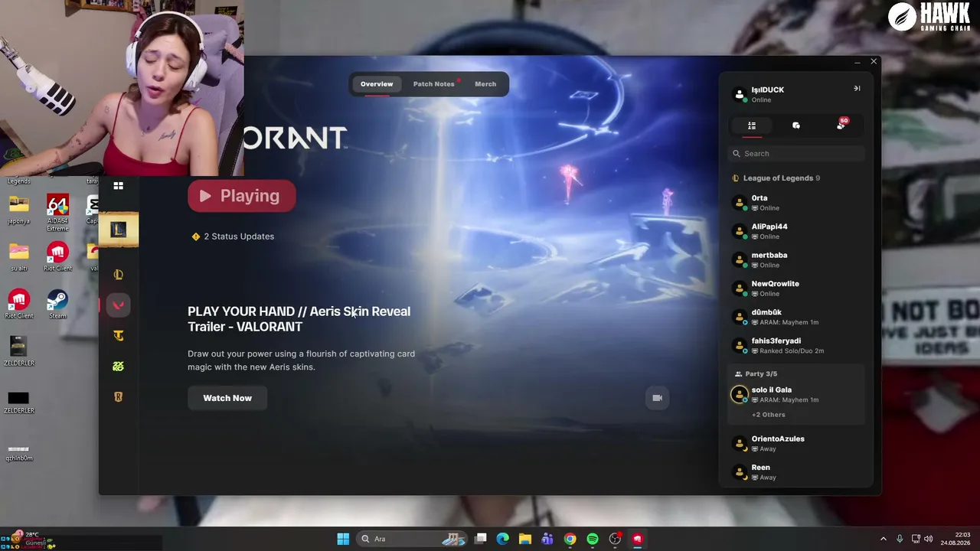Select friend Reen marked Away
The height and width of the screenshot is (551, 980).
(796, 472)
